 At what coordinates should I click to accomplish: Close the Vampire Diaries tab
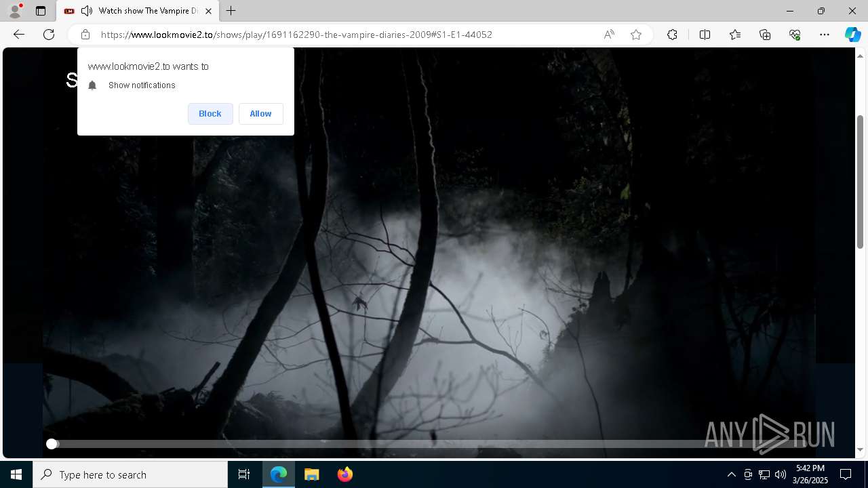point(209,11)
